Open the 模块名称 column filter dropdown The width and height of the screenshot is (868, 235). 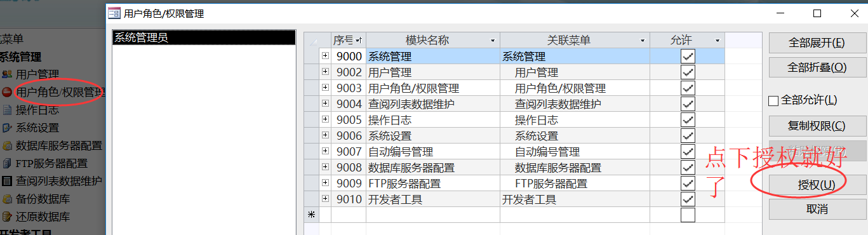(x=493, y=41)
